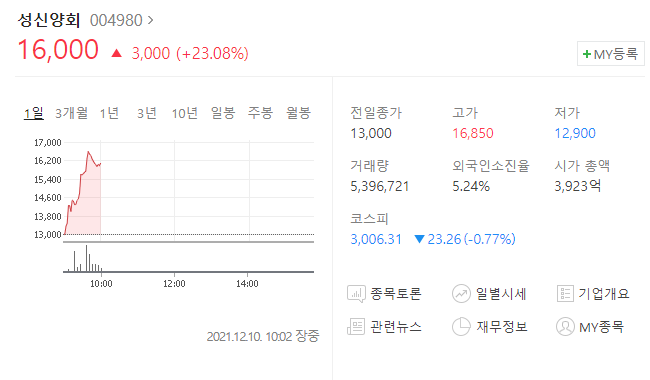Click the 13,000 price axis label
This screenshot has width=650, height=380.
coord(48,235)
